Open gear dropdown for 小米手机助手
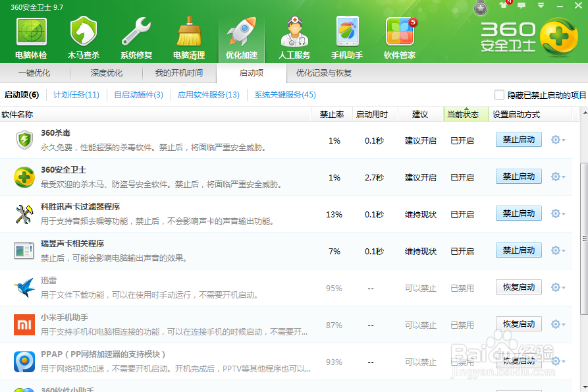Viewport: 588px width, 392px height. point(558,324)
